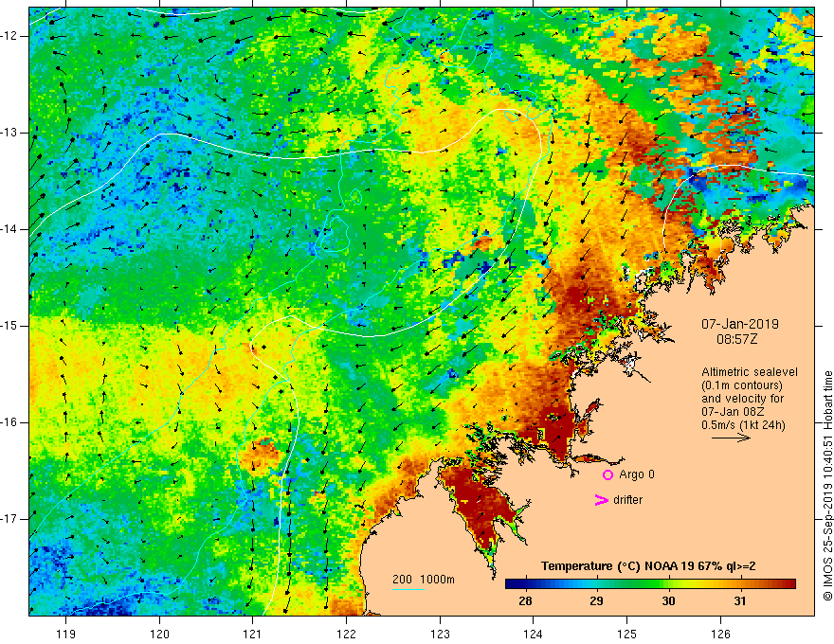This screenshot has width=834, height=644.
Task: Click 'Temperature (°C) NOAA 19 67% ql>=2' title
Action: click(x=648, y=566)
